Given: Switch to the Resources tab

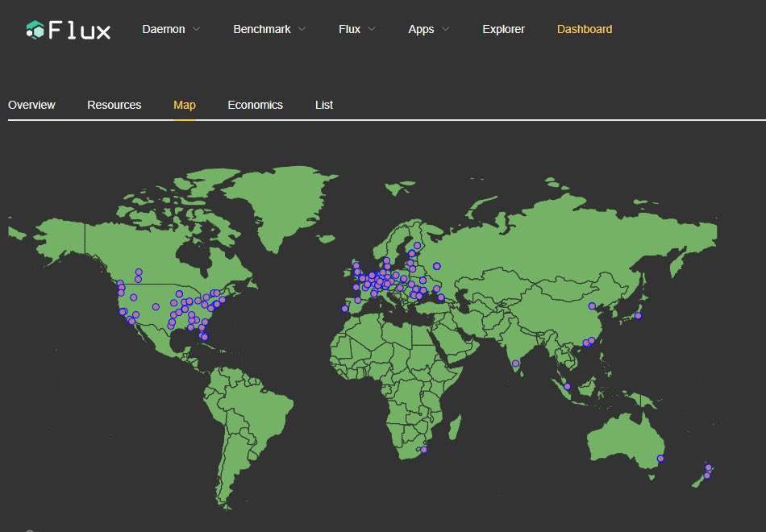Looking at the screenshot, I should (x=114, y=105).
